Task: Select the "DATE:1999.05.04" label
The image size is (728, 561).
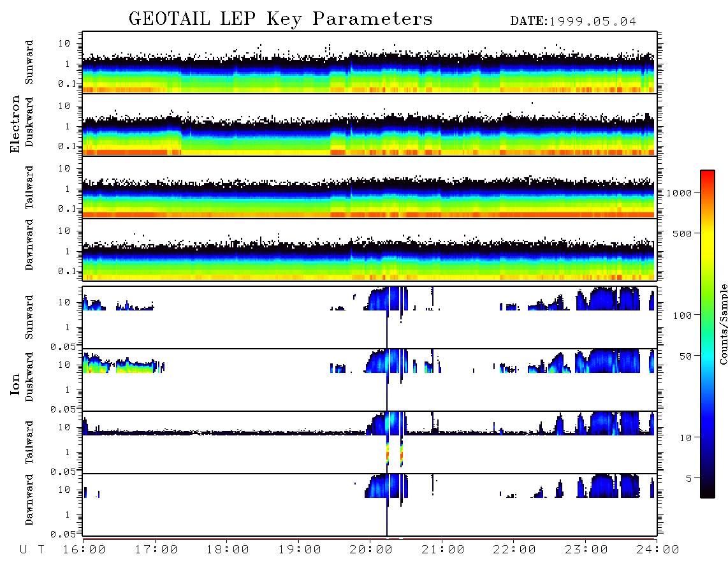Action: pyautogui.click(x=573, y=22)
